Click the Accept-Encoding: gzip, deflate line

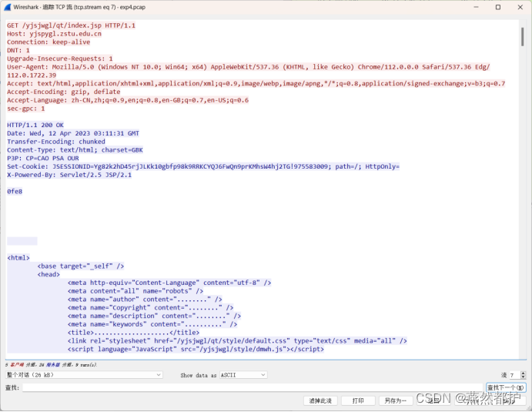64,92
